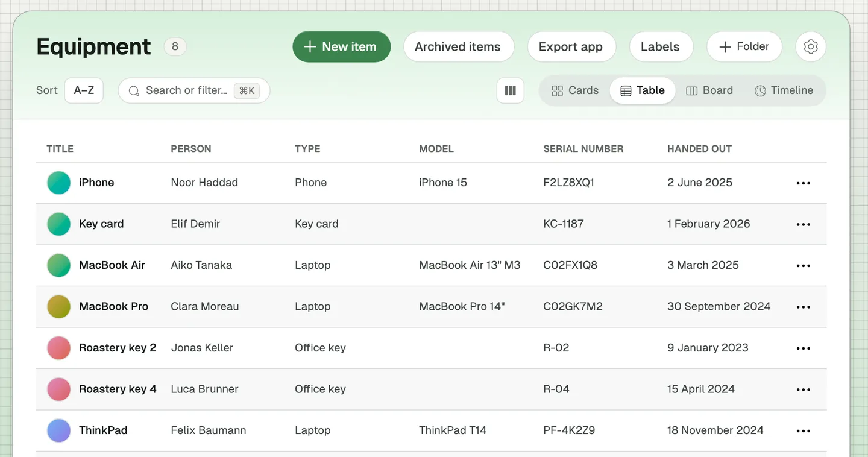Click the PERSON column header

pos(191,149)
